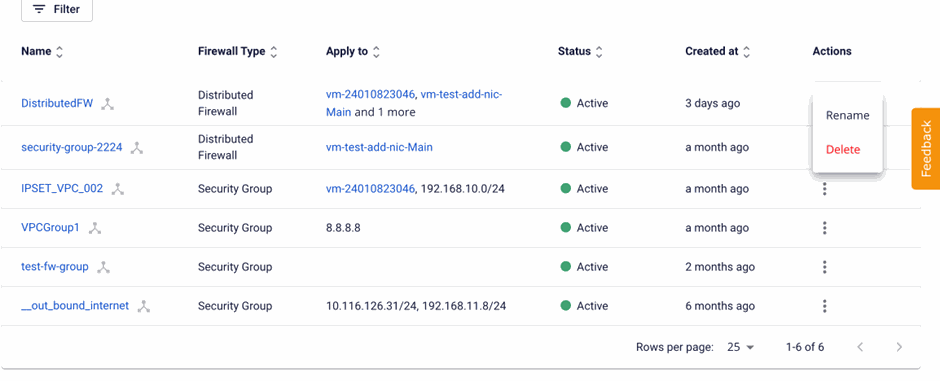Open the Filter button
The height and width of the screenshot is (381, 940).
57,10
